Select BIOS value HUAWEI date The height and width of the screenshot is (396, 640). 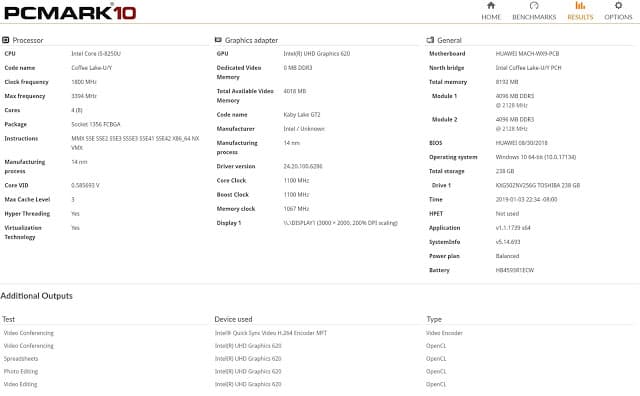pyautogui.click(x=521, y=143)
